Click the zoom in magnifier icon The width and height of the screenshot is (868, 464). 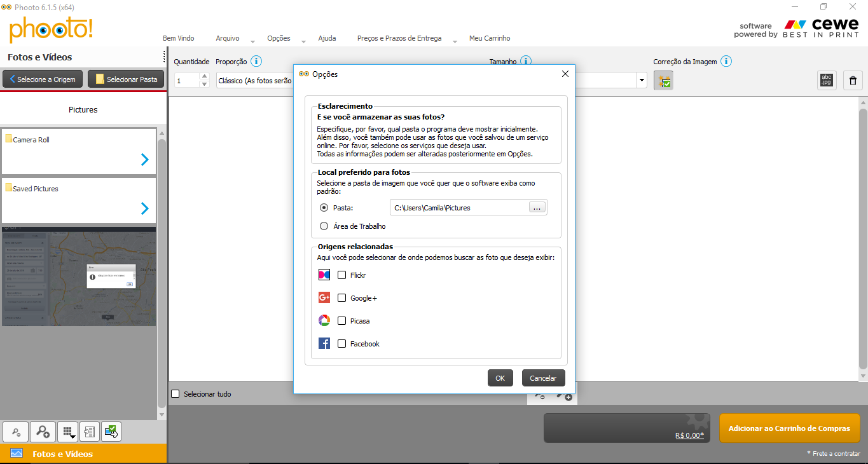tap(43, 432)
